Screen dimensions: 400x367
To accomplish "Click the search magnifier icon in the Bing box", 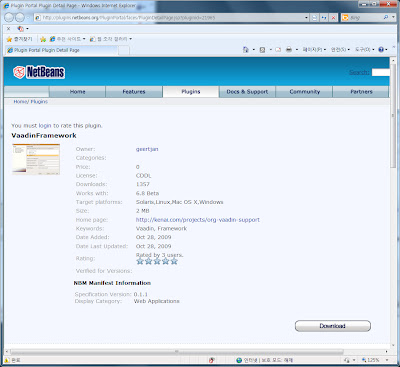I will pyautogui.click(x=386, y=17).
